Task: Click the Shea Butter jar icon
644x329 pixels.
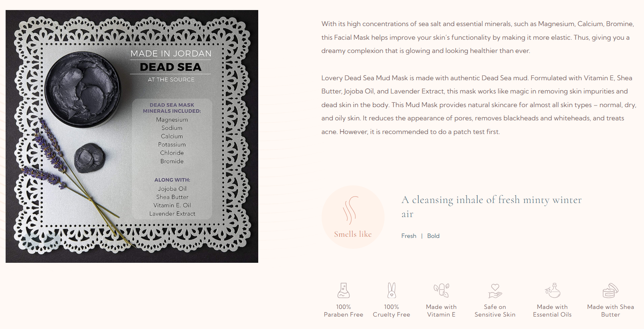Action: [x=610, y=290]
